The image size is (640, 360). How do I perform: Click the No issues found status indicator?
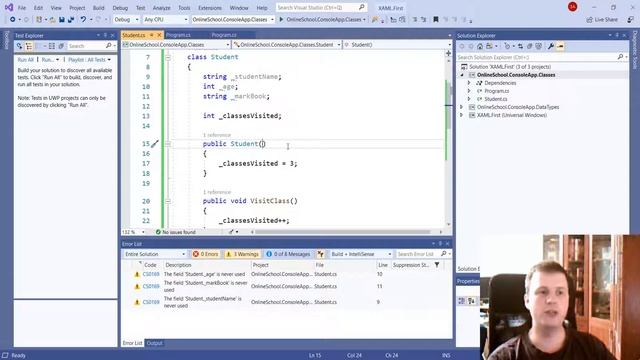click(176, 232)
